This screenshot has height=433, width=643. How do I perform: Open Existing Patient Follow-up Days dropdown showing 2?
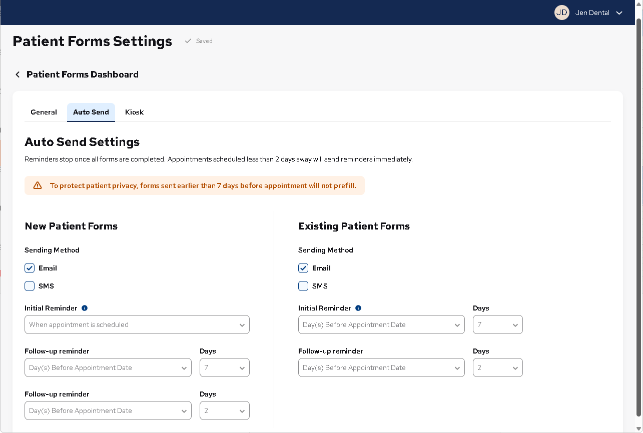(496, 368)
